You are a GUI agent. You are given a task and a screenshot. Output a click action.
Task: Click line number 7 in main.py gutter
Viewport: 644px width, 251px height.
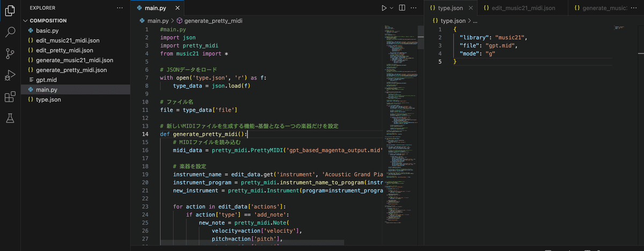[x=147, y=77]
